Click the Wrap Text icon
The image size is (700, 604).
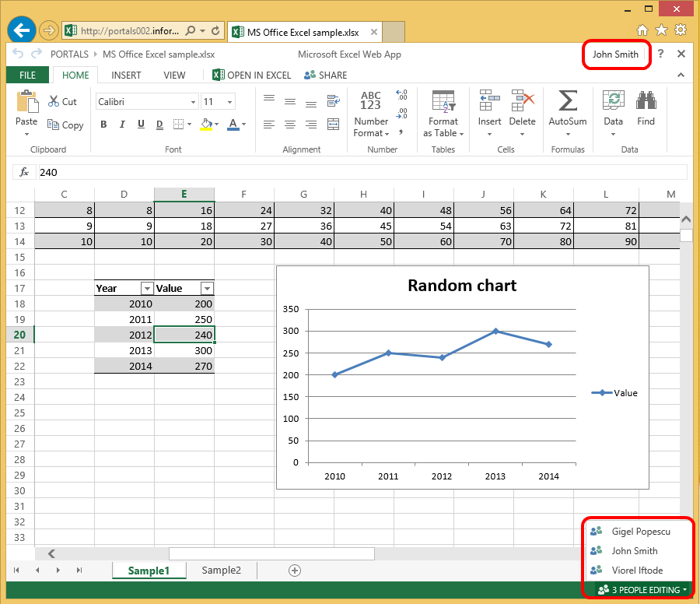click(334, 100)
